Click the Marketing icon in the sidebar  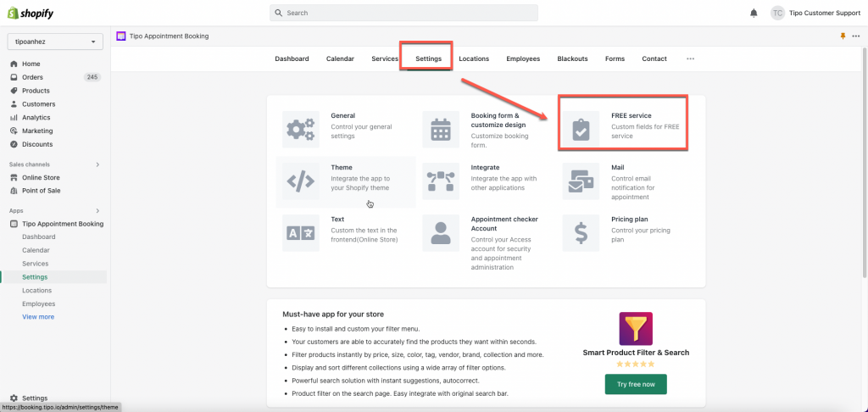14,131
